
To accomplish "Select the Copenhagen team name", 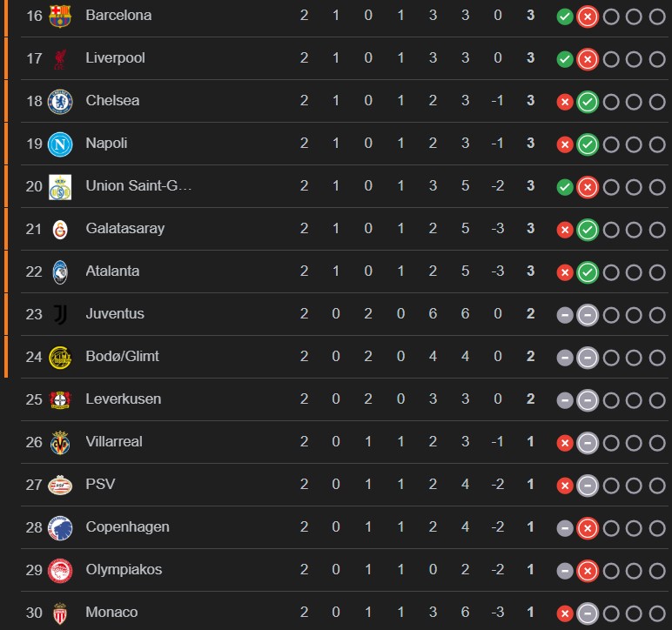I will pyautogui.click(x=127, y=527).
